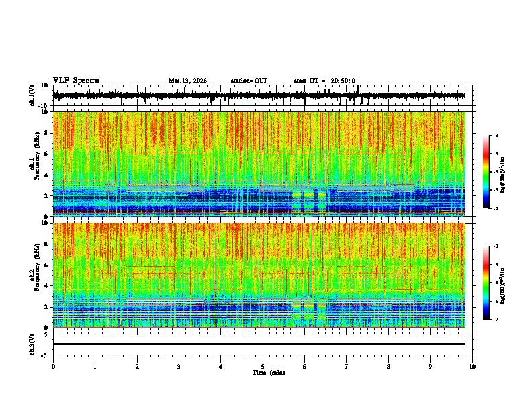Viewport: 532px width, 411px height.
Task: Click the ch.1 spectrogram color scale bar
Action: 486,172
